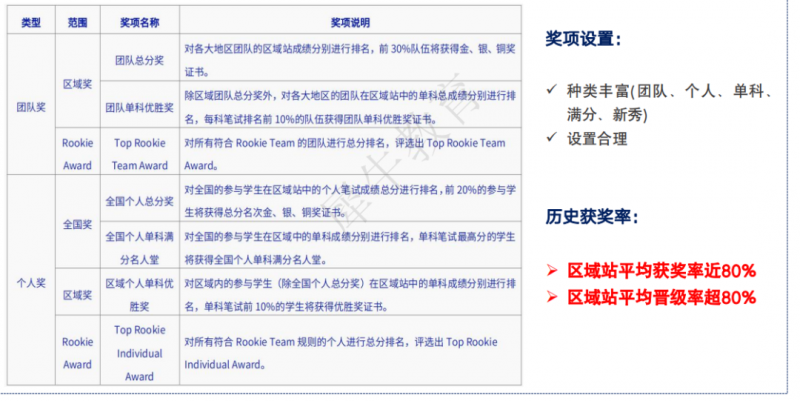
Task: Click the checkmark beside 种类丰富
Action: (551, 90)
